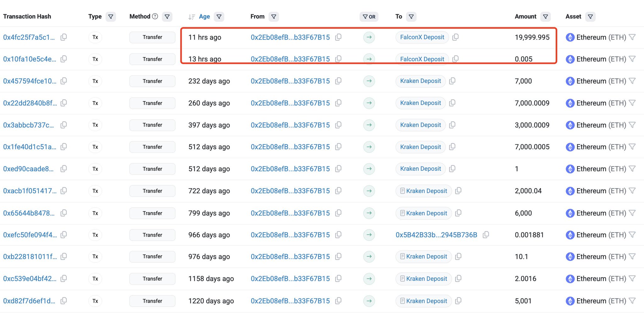Click sender address 0x2Eb08efB...b33F67B15 in first row
644x313 pixels.
(290, 37)
